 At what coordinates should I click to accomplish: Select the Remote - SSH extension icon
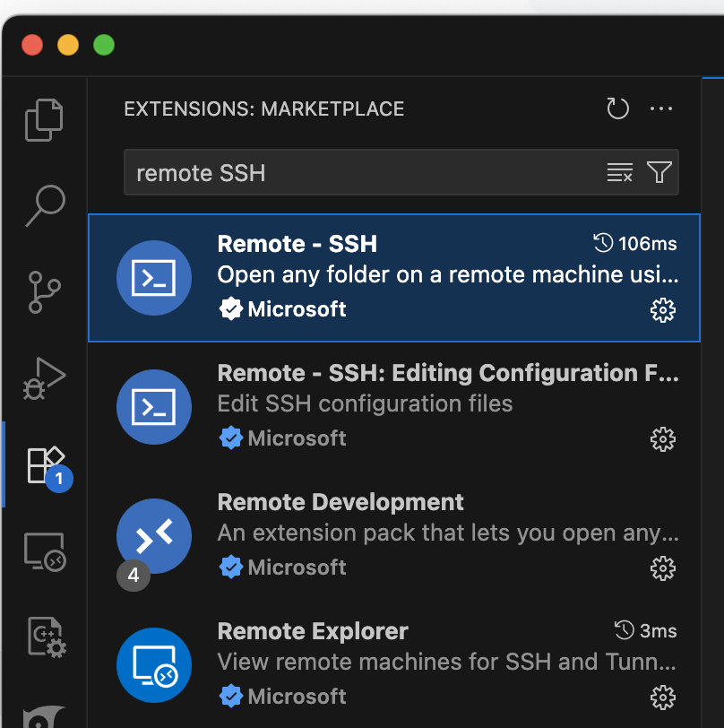pos(154,278)
